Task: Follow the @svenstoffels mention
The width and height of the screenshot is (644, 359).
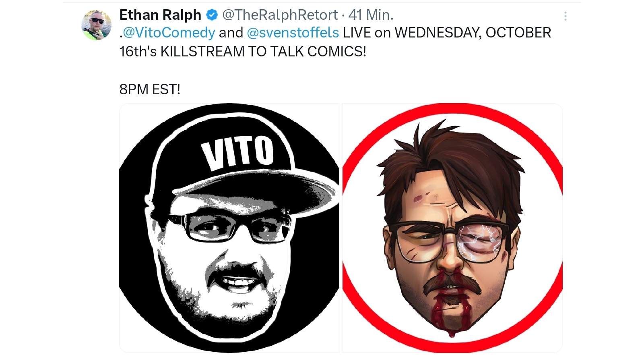Action: pyautogui.click(x=293, y=33)
